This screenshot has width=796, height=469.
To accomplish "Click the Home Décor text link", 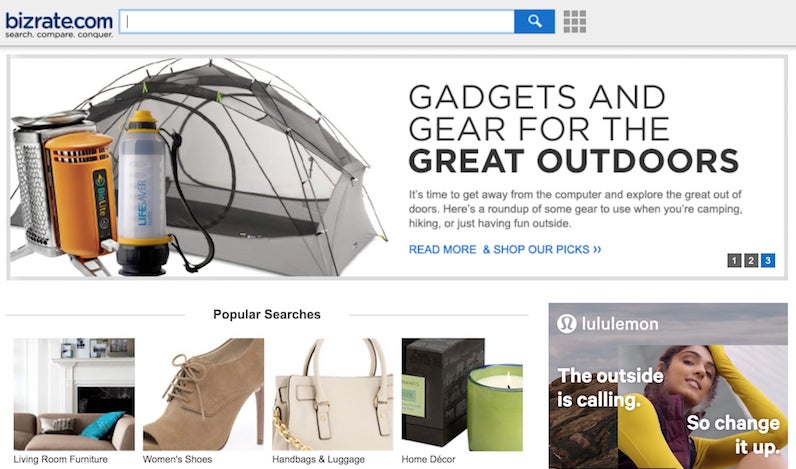I will (x=428, y=459).
